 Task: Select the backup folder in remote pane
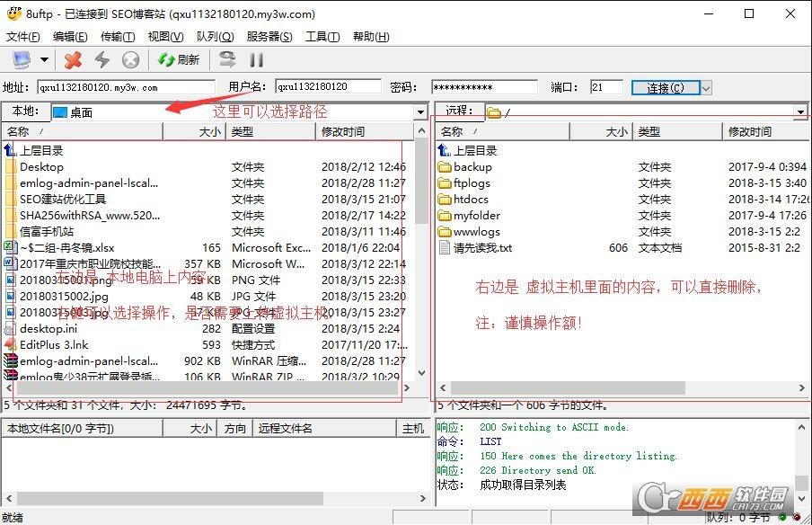point(472,166)
